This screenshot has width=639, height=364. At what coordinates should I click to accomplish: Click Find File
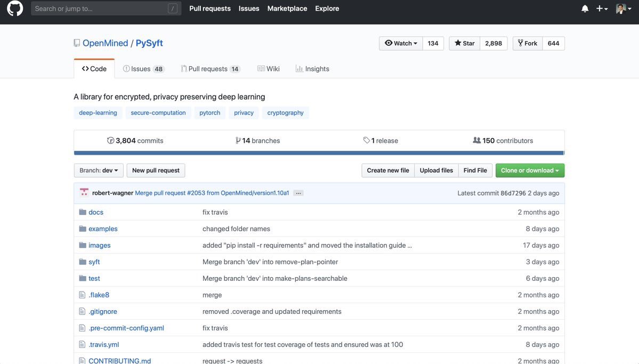(475, 171)
